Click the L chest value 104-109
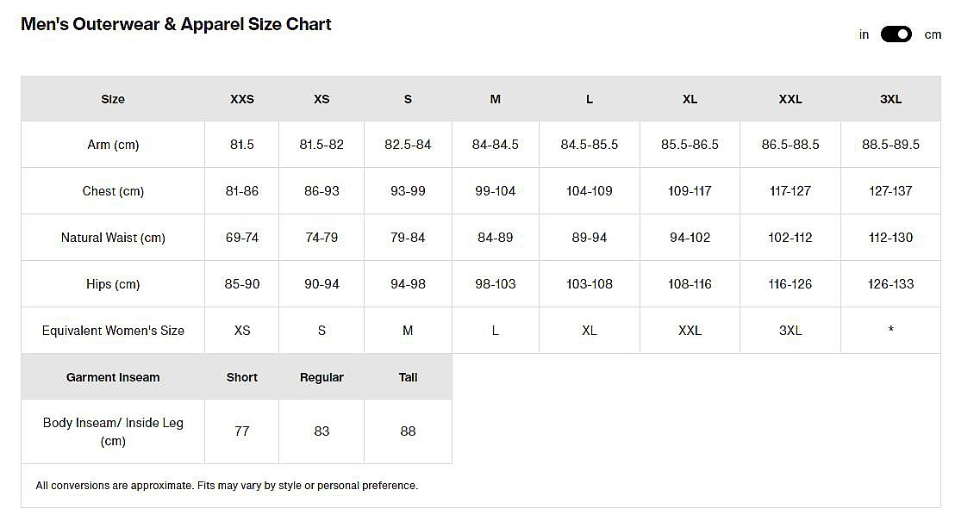 tap(590, 191)
